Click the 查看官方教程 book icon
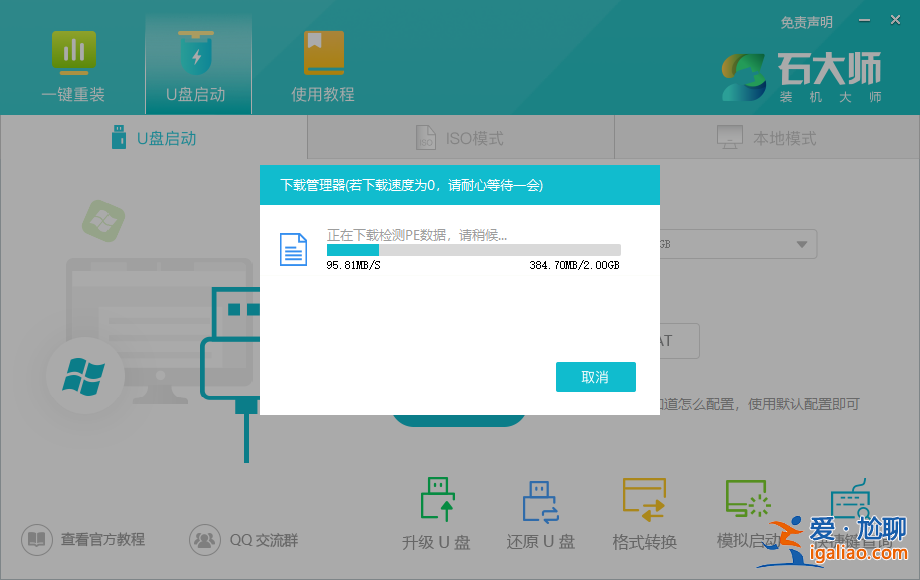 37,539
